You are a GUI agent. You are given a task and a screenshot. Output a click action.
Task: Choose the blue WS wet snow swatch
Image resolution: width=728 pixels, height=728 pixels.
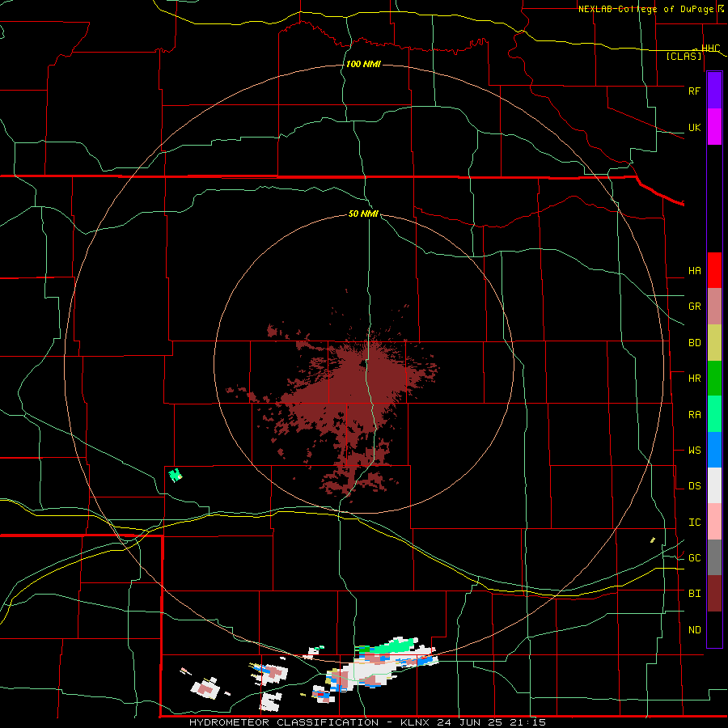coord(714,450)
